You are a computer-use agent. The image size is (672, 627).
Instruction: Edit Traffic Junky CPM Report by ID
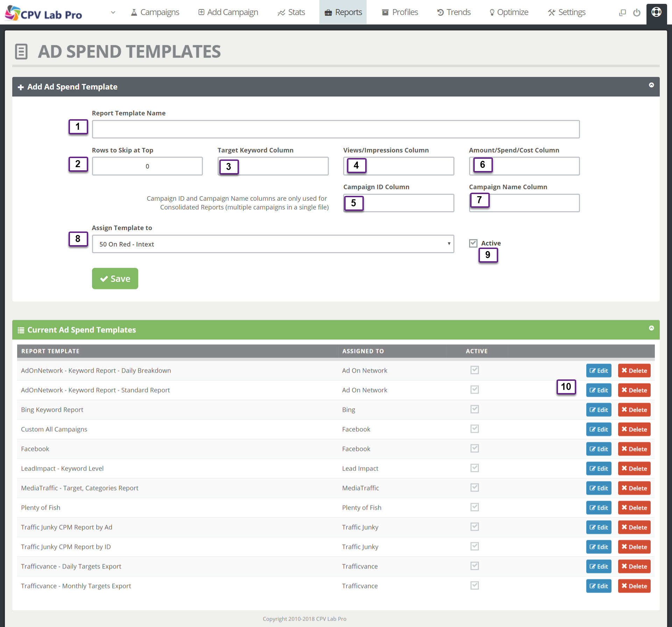coord(599,547)
